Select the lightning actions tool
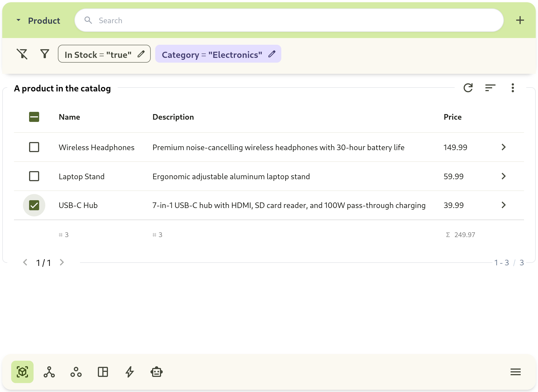The width and height of the screenshot is (538, 392). pyautogui.click(x=129, y=372)
